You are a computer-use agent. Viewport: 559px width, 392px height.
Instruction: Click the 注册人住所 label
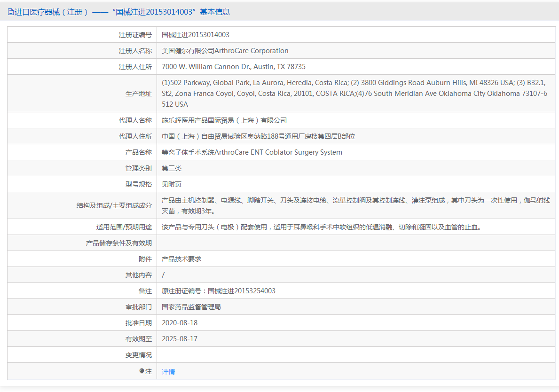click(135, 67)
